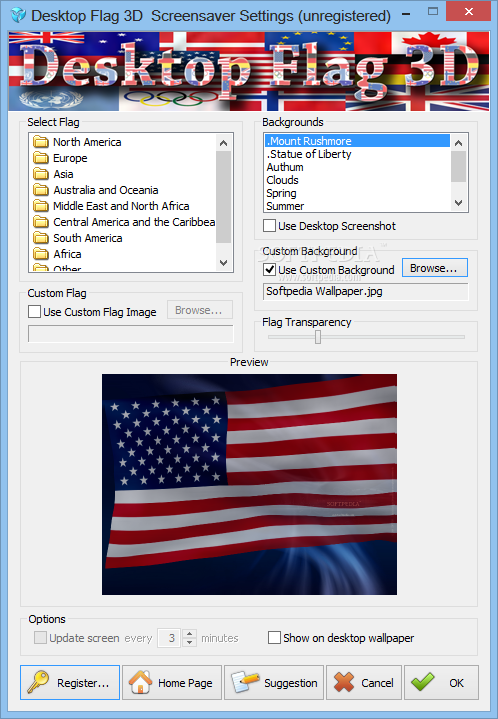Click the up arrow of Backgrounds scrollbar
This screenshot has height=719, width=498.
point(459,143)
